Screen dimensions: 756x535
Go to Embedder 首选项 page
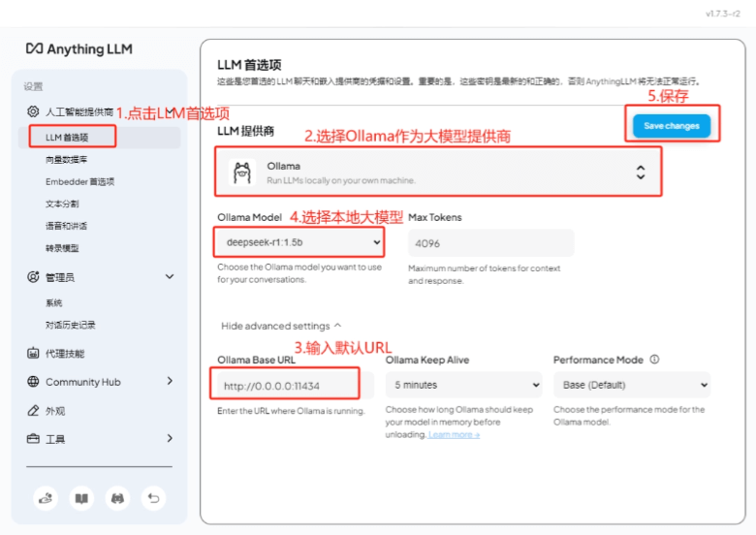[80, 181]
